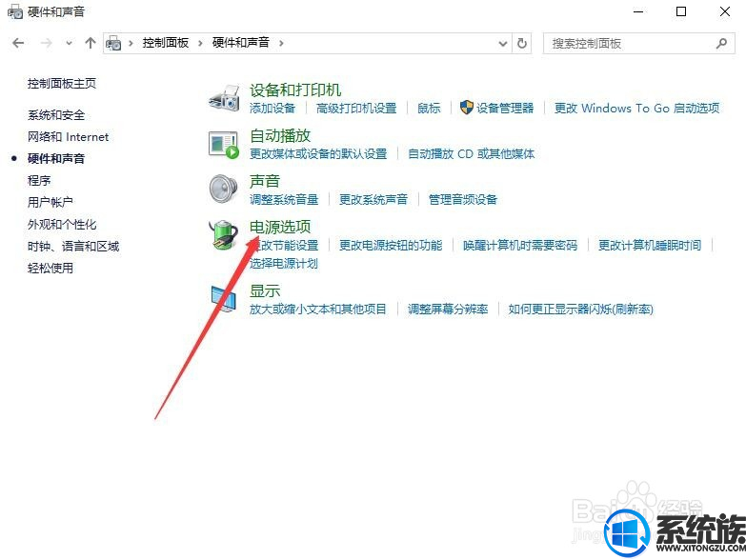The image size is (746, 560).
Task: Open 声音 heading
Action: tap(265, 181)
